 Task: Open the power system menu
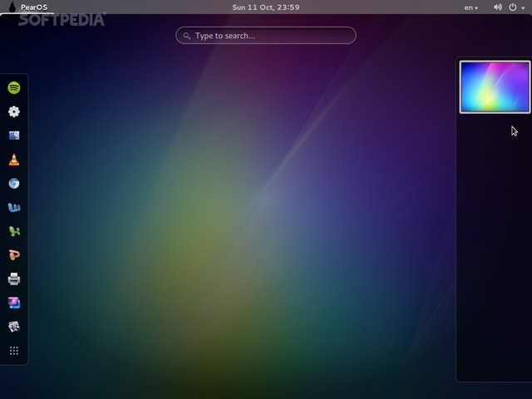(x=516, y=7)
